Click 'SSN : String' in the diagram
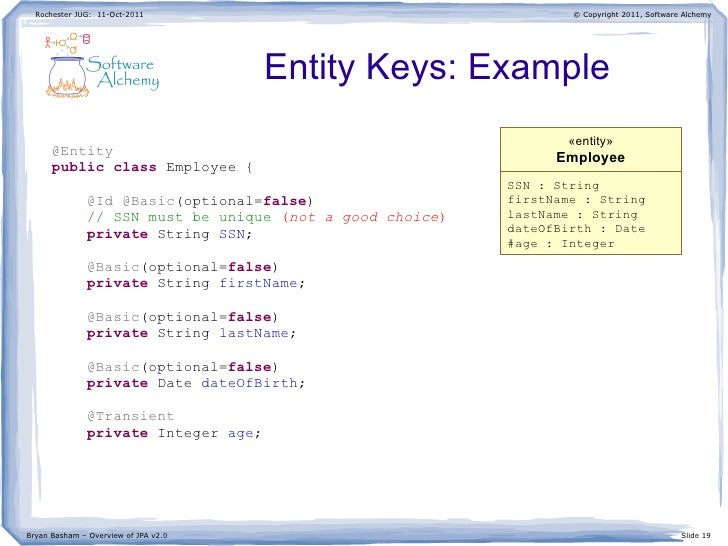The width and height of the screenshot is (728, 546). [553, 186]
